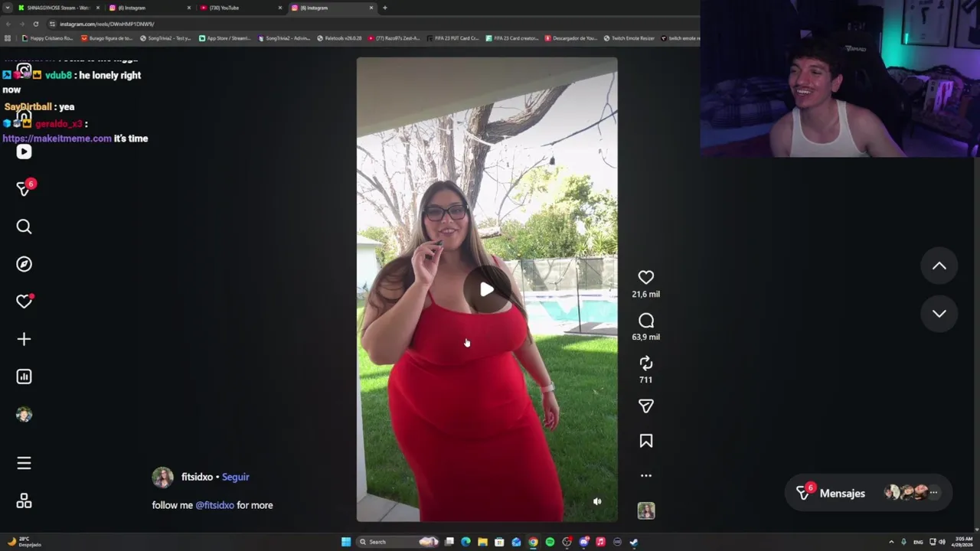This screenshot has width=980, height=551.
Task: Open Steam from the taskbar
Action: pyautogui.click(x=634, y=542)
